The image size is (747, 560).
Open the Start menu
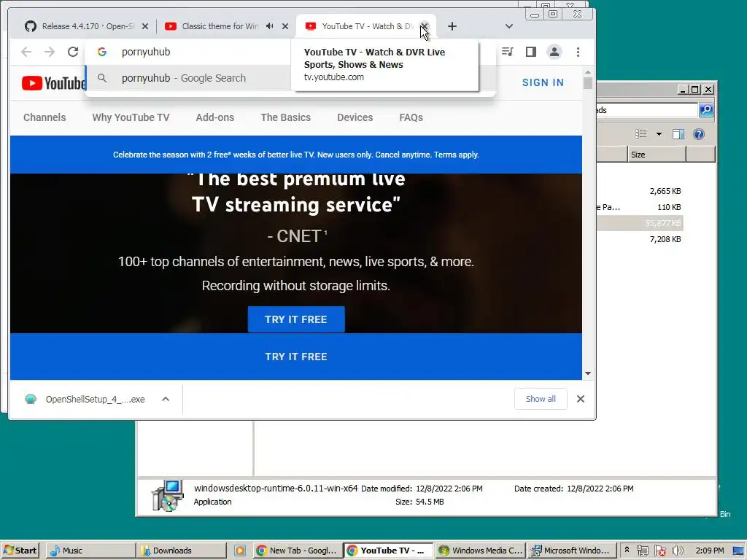click(20, 551)
